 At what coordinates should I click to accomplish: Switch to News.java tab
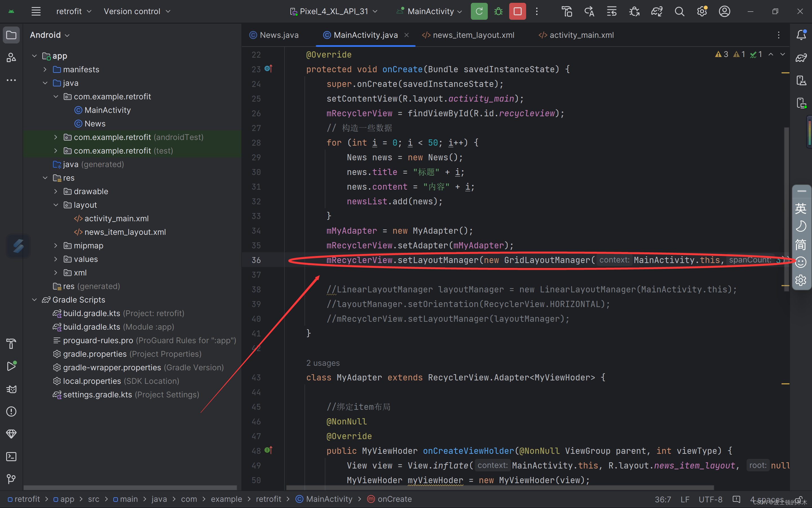[x=274, y=35]
